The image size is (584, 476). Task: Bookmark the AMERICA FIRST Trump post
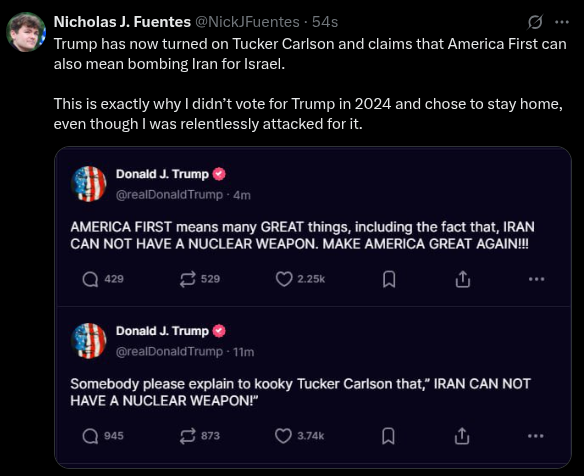click(389, 279)
